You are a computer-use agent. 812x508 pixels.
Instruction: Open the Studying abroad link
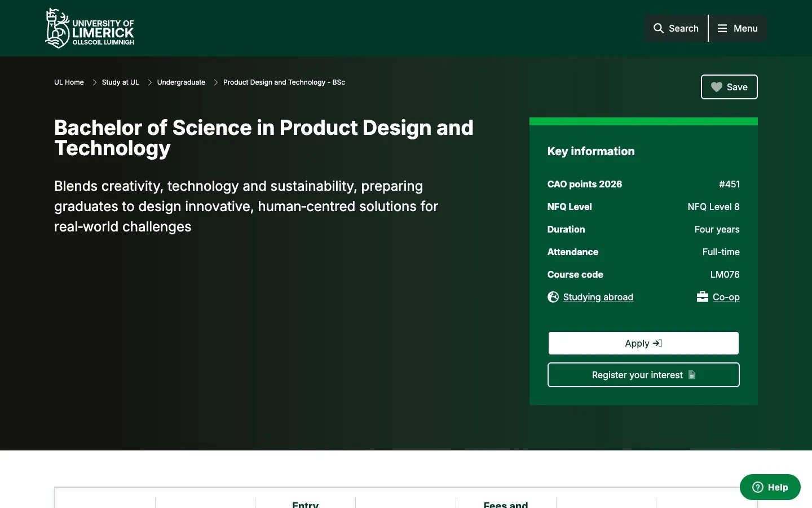pos(598,297)
